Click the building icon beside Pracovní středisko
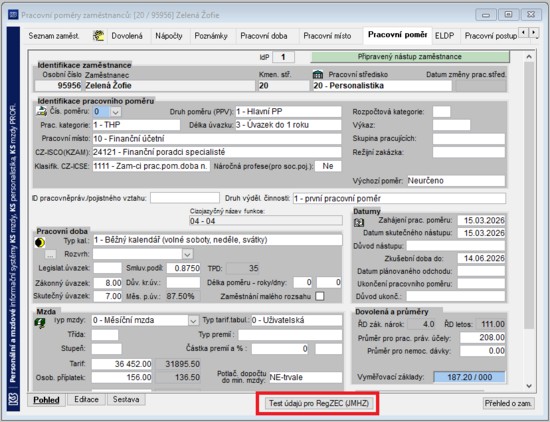This screenshot has height=422, width=550. pos(318,74)
